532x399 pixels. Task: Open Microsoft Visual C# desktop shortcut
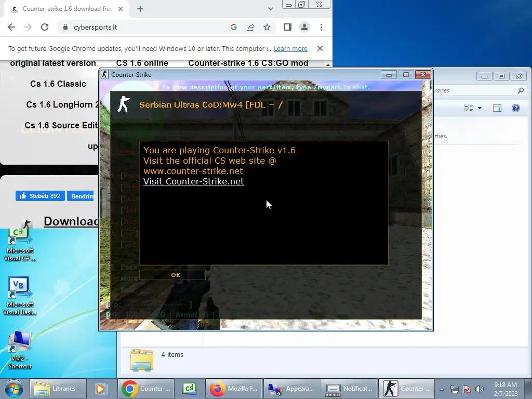click(20, 245)
